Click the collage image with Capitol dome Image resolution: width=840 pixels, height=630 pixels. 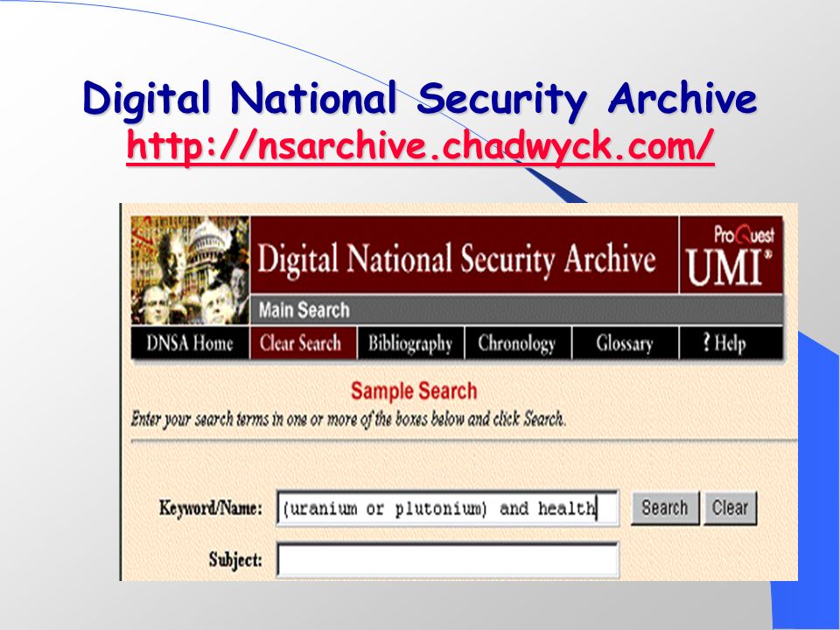pos(190,270)
